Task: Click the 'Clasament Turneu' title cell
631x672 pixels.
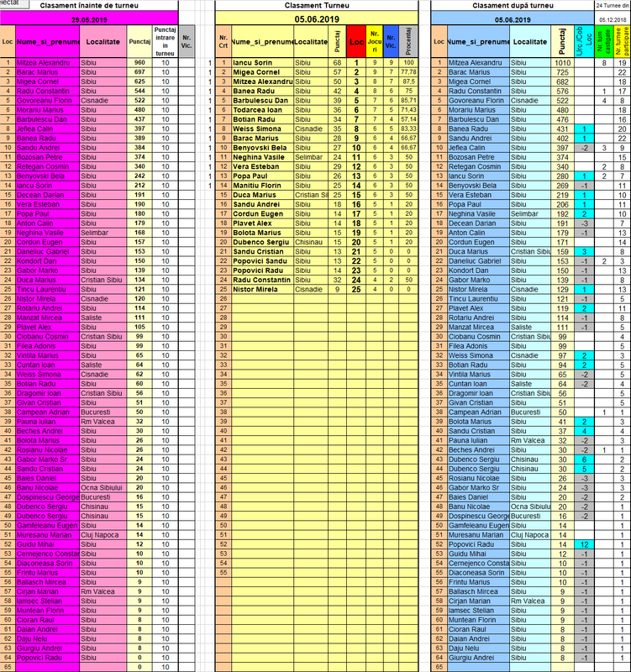Action: 317,6
